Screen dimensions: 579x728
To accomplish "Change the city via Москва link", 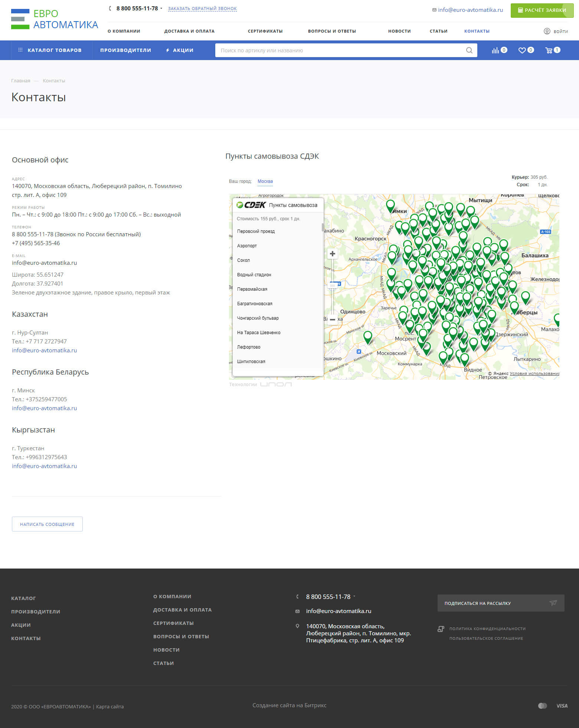I will point(265,181).
